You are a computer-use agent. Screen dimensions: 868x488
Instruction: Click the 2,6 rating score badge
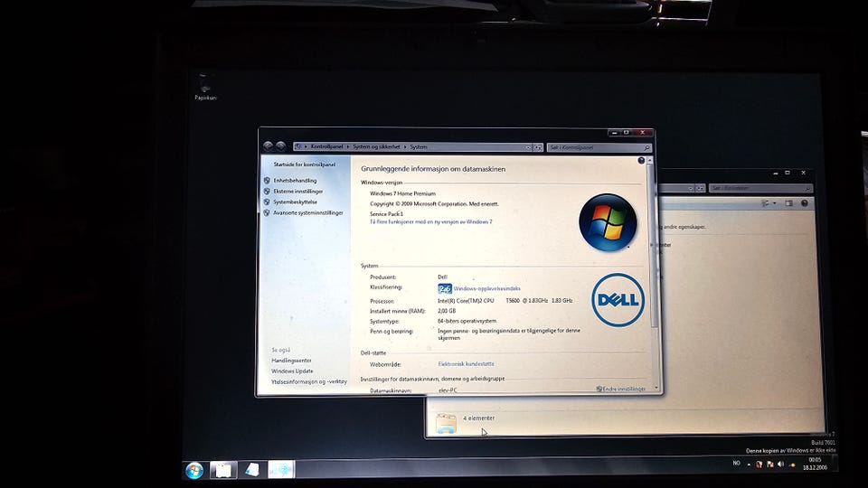coord(445,288)
